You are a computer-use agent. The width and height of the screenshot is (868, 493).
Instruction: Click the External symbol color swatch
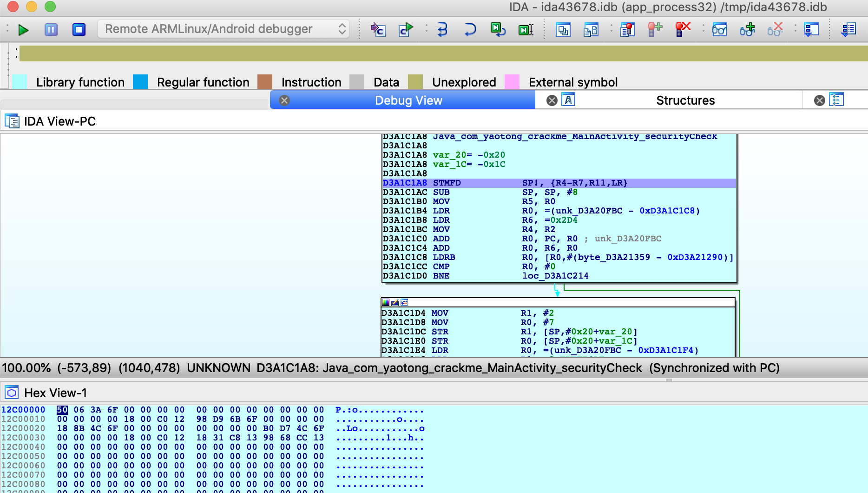pos(512,82)
